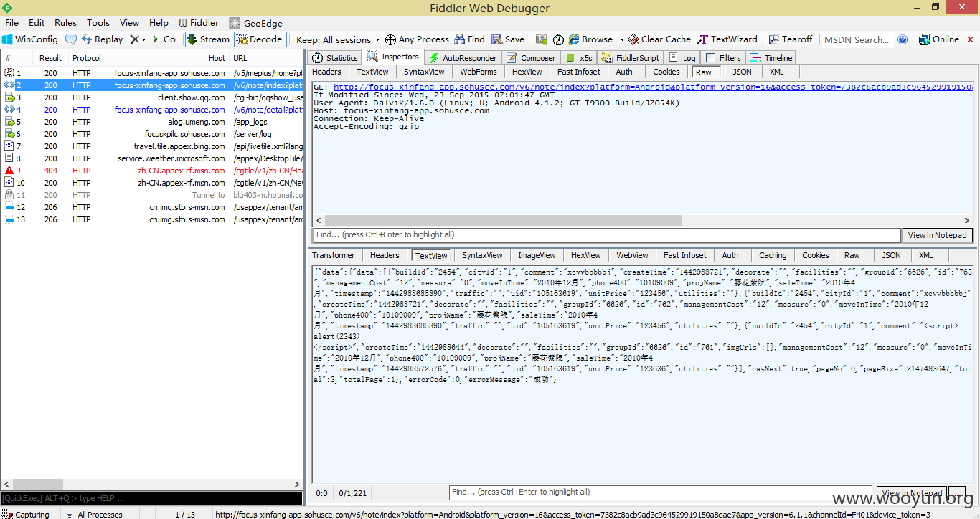Switch to the AutoResponder tab
This screenshot has height=519, width=980.
(463, 58)
